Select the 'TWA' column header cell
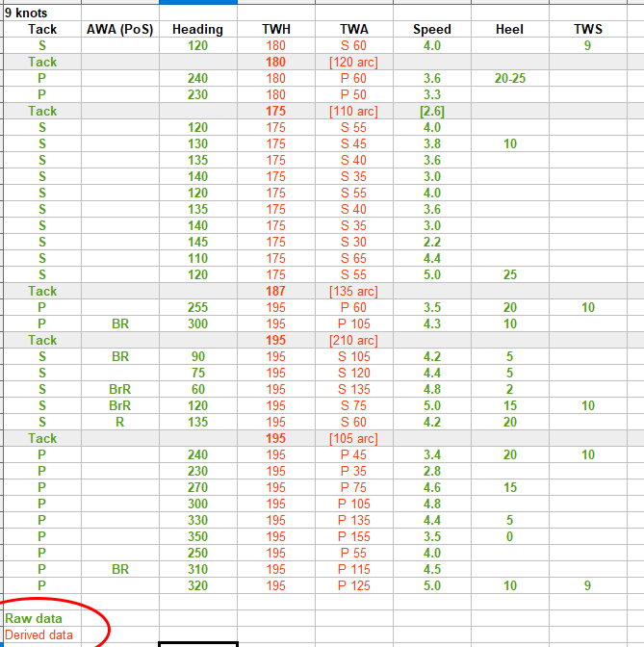 coord(354,29)
